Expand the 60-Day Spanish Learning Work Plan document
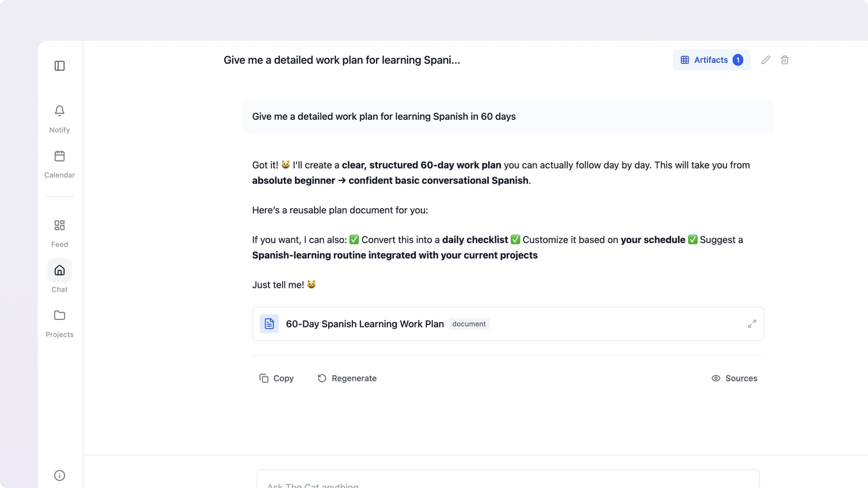 [x=752, y=324]
